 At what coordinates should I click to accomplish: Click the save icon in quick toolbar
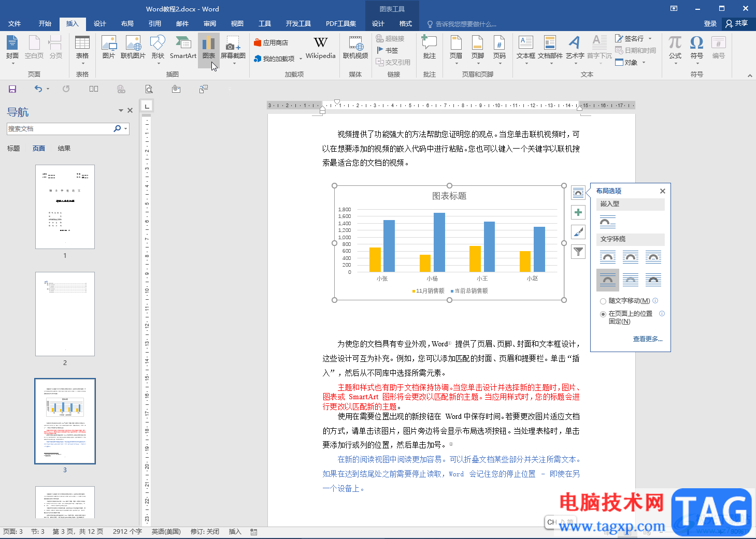[x=12, y=89]
